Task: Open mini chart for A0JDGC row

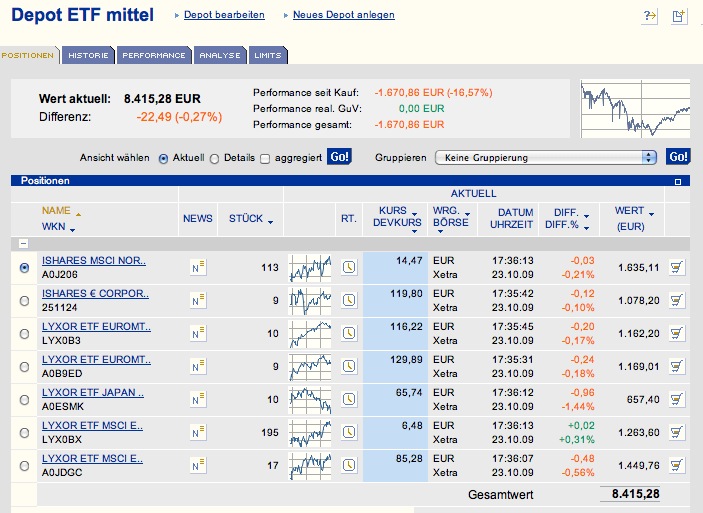Action: [x=310, y=466]
